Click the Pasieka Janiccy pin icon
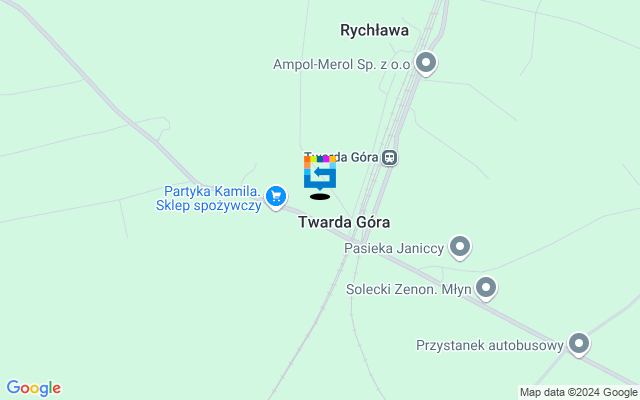Viewport: 640px width, 400px height. coord(460,247)
